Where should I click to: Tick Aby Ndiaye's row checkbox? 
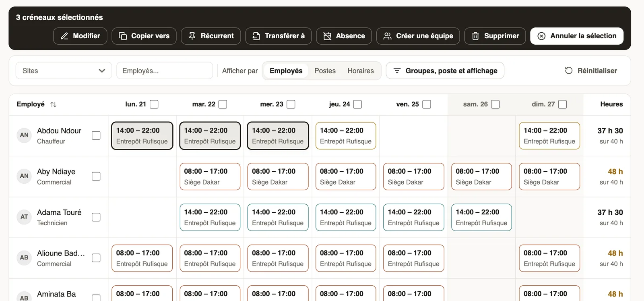[x=96, y=176]
